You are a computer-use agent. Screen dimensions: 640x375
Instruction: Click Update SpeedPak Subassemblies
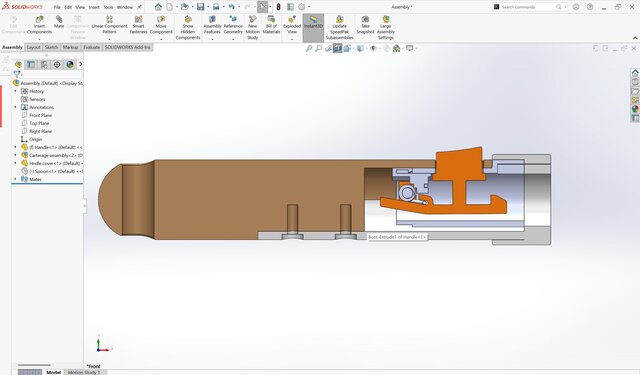pos(339,28)
